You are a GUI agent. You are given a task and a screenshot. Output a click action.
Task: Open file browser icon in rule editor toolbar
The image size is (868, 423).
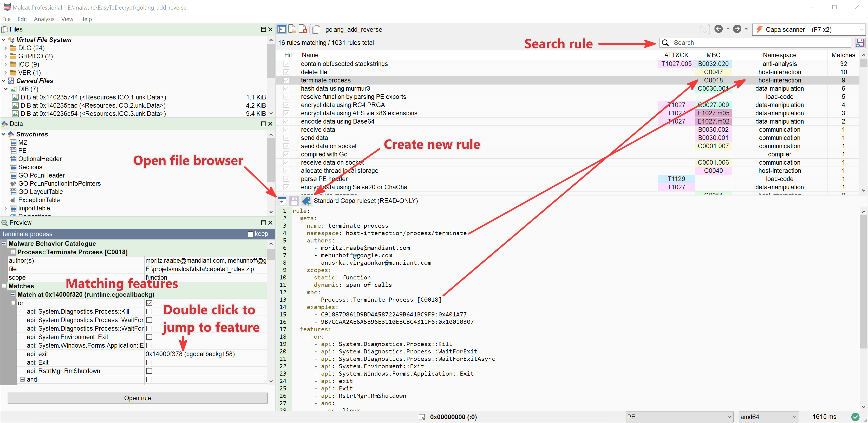click(282, 201)
